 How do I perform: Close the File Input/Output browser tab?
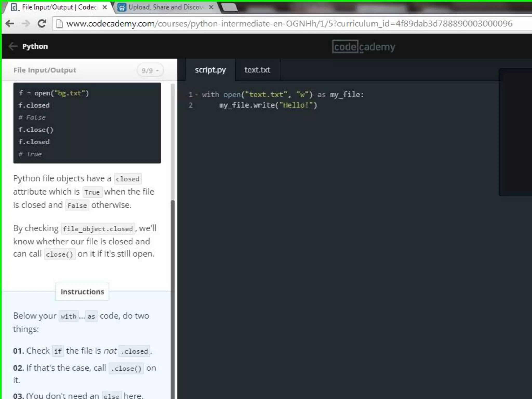click(105, 7)
